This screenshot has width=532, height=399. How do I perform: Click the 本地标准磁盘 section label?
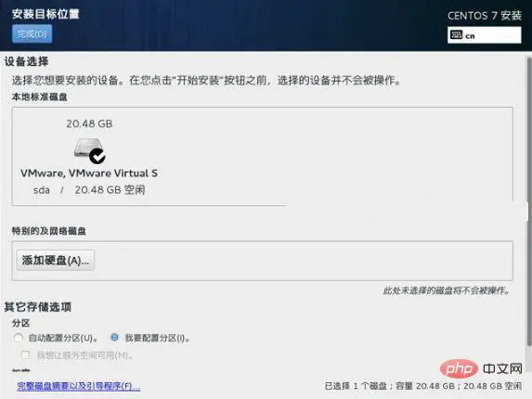40,97
